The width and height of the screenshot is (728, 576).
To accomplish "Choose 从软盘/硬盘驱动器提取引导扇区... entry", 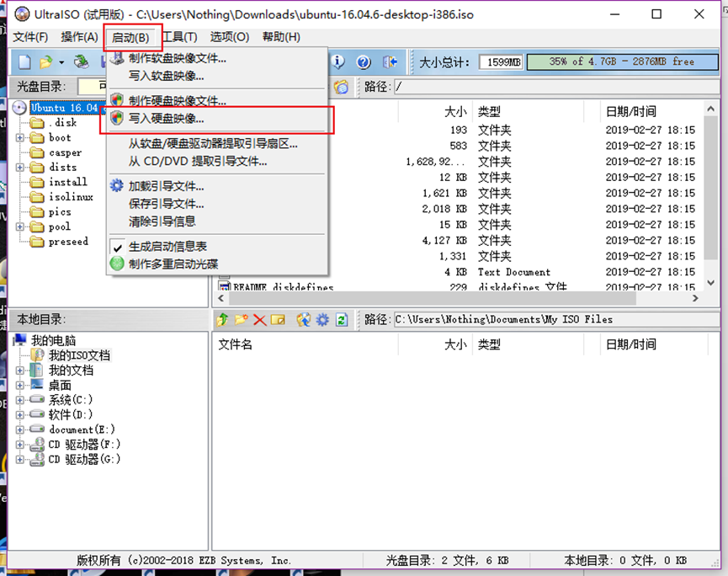I will click(217, 143).
